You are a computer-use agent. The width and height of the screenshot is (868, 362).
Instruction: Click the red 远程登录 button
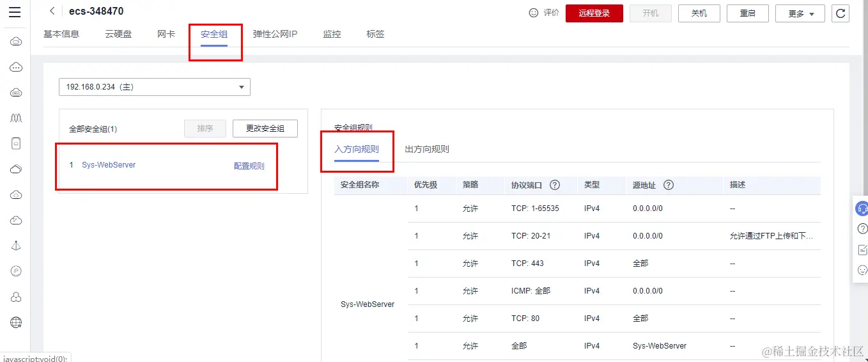click(x=594, y=13)
